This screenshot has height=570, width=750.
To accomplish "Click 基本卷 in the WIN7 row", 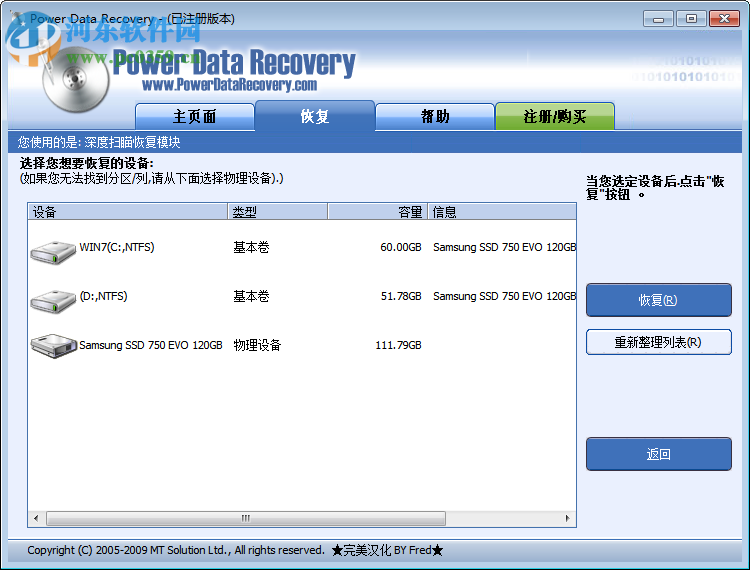I will 251,247.
